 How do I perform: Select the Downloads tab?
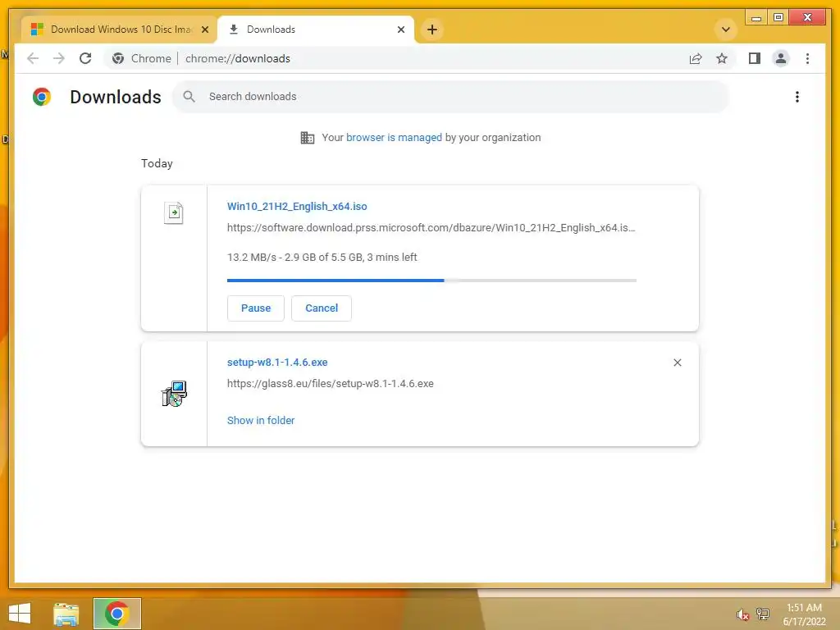[x=316, y=30]
